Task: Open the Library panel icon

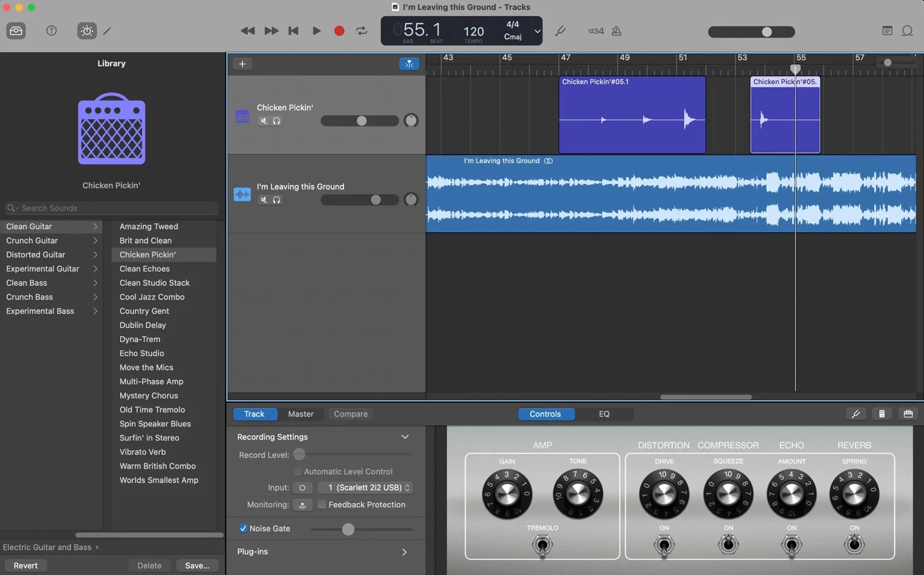Action: coord(16,31)
